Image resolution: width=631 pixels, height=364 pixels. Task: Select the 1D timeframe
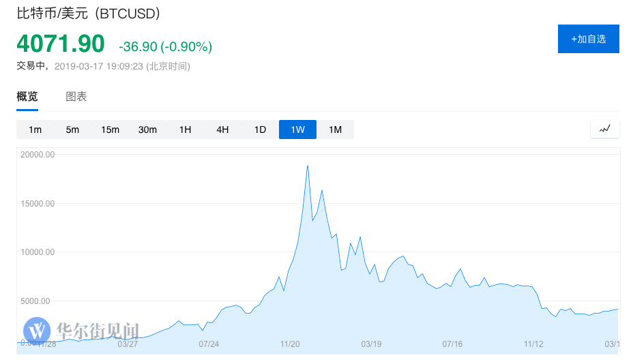(260, 130)
